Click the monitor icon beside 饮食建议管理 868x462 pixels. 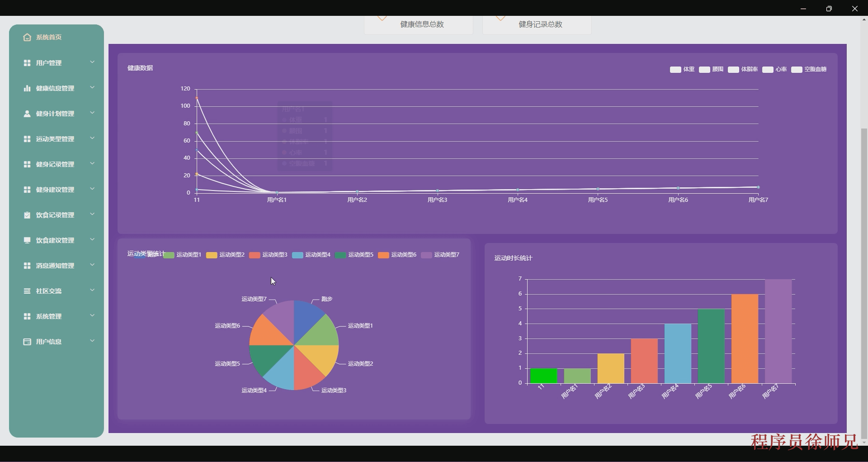pyautogui.click(x=27, y=240)
